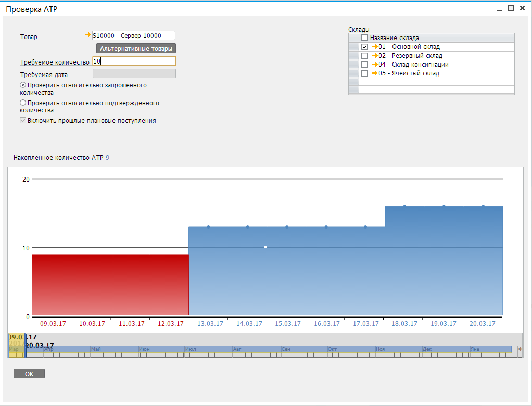The height and width of the screenshot is (406, 532).
Task: Toggle select-all checkbox in Название склада header
Action: point(364,37)
